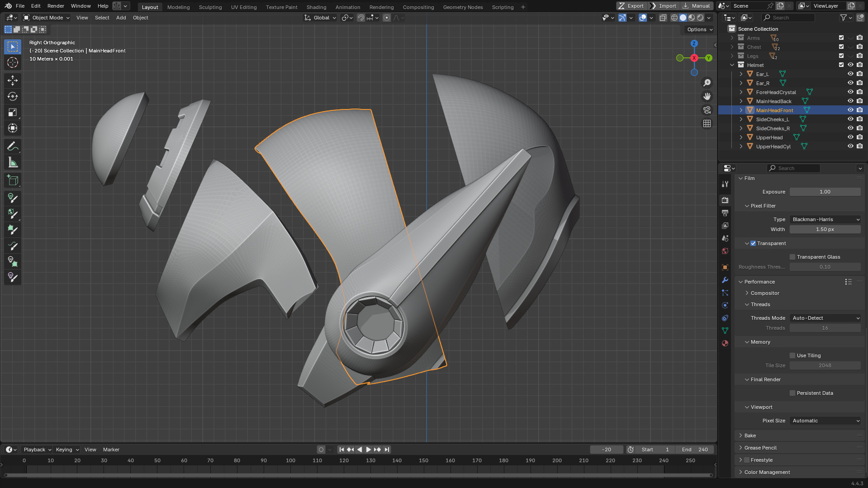
Task: Open the World properties tab
Action: 725,251
